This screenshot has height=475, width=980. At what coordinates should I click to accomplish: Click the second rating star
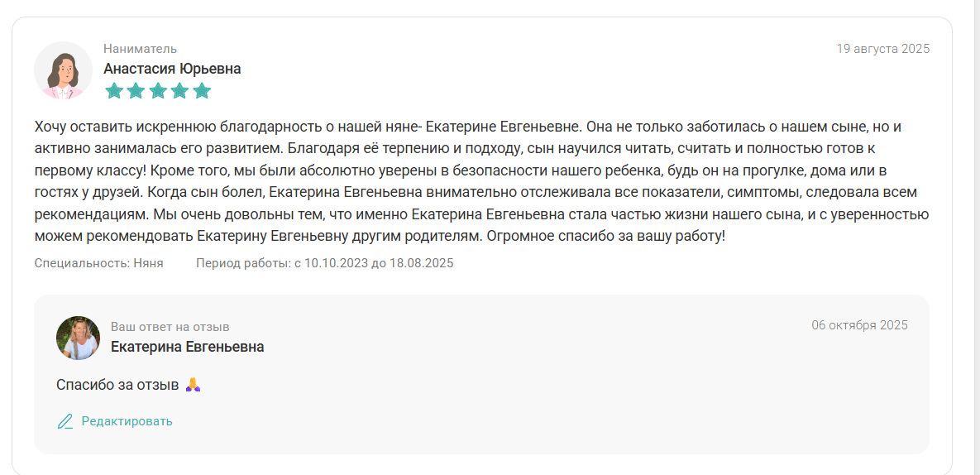tap(136, 91)
